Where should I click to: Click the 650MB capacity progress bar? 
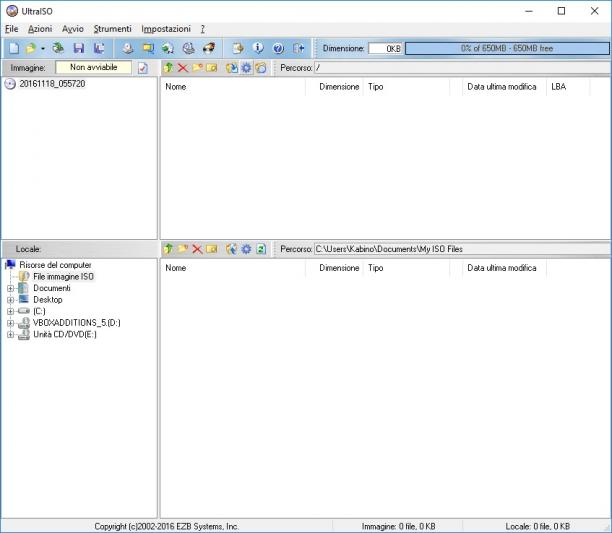pos(507,48)
